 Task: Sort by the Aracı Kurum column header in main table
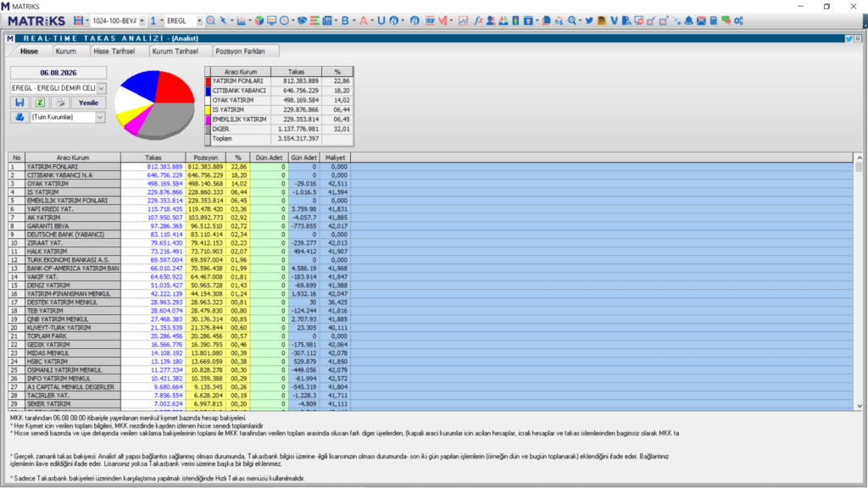click(x=73, y=158)
